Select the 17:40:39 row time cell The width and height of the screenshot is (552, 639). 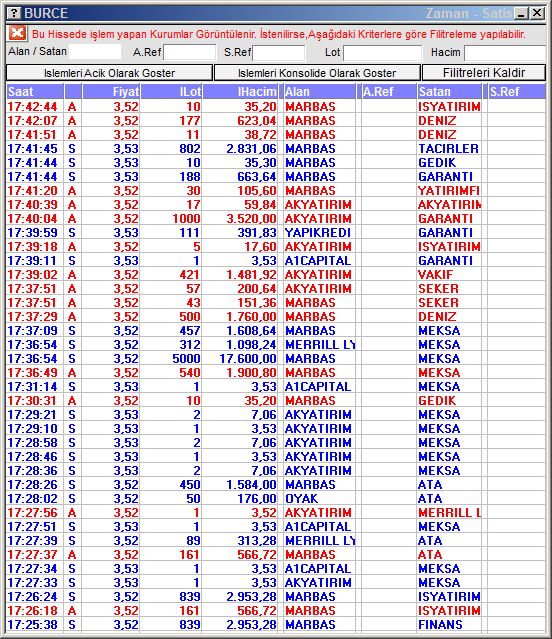click(x=33, y=205)
